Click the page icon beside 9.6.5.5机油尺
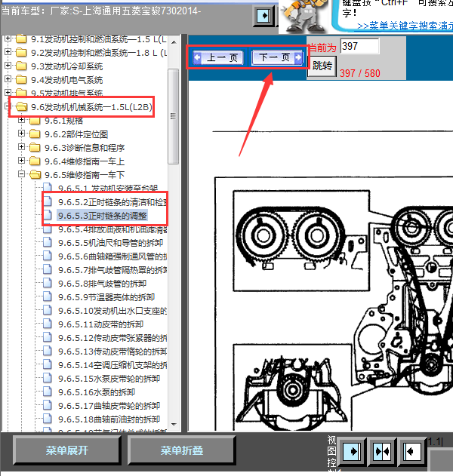The height and width of the screenshot is (476, 453). pos(48,242)
